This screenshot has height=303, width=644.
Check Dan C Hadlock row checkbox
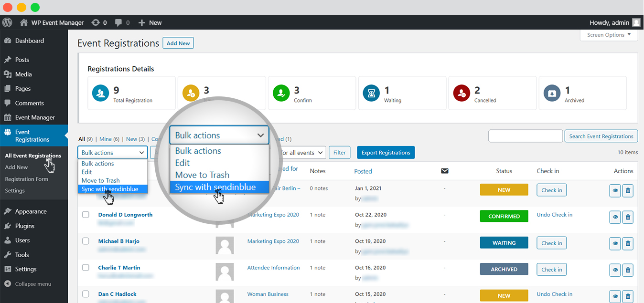tap(86, 294)
